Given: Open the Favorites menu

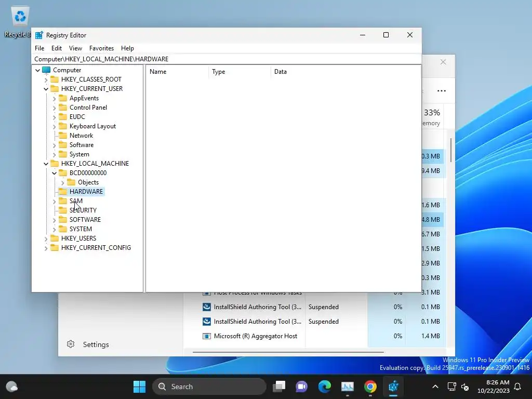Looking at the screenshot, I should 101,48.
